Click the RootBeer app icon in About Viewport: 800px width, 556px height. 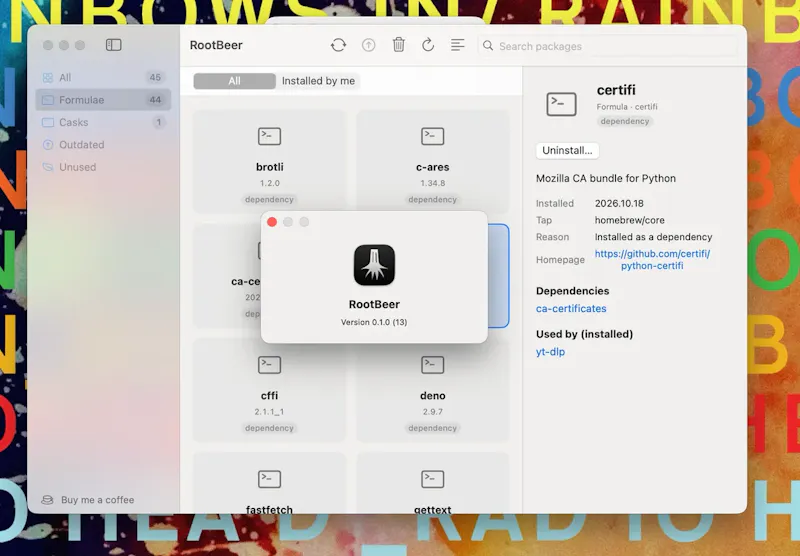374,265
